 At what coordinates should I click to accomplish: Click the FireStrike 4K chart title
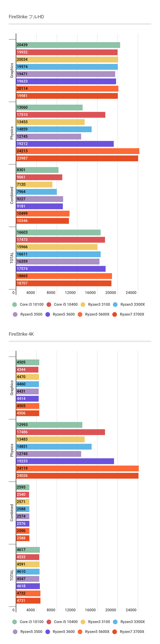[21, 334]
